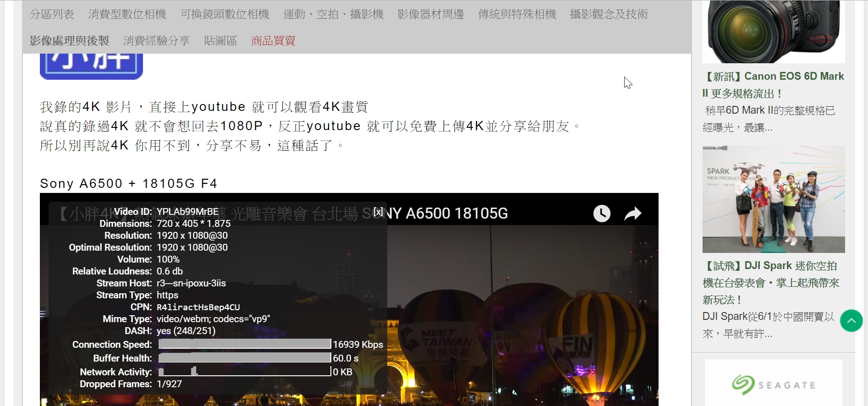Click the Connection Speed graph bar

[x=245, y=344]
